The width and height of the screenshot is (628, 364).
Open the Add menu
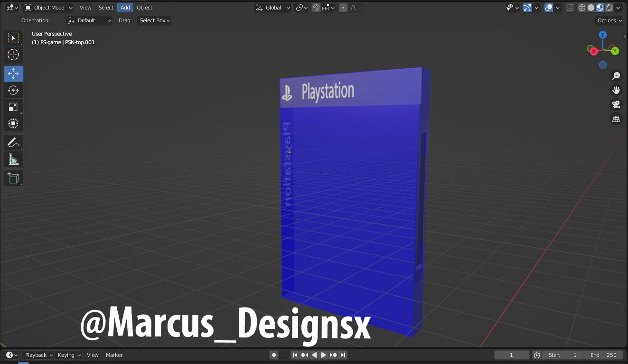coord(125,8)
